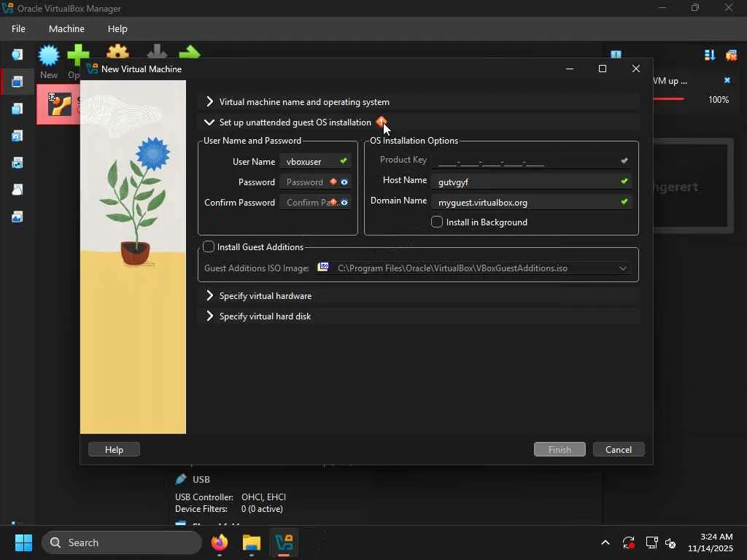Open the Network icon in Manager left sidebar
Viewport: 747px width, 560px height.
[18, 163]
